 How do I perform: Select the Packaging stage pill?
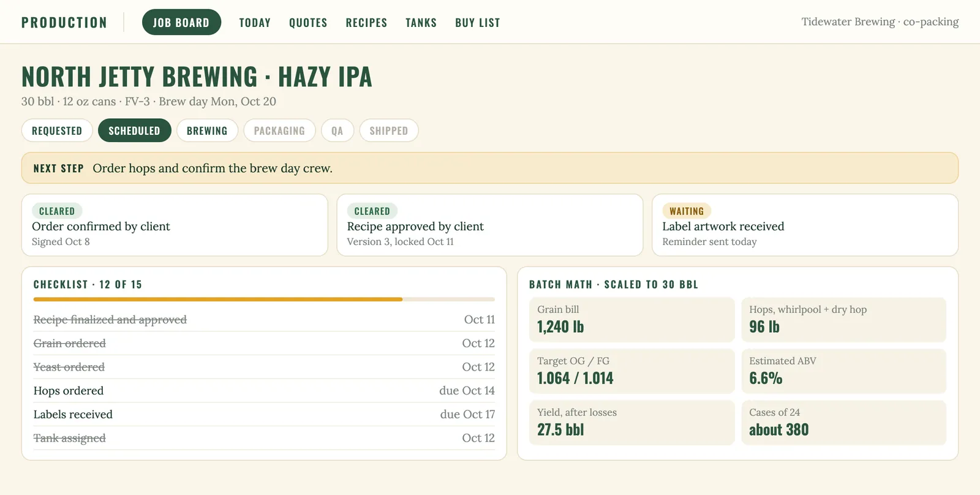coord(279,130)
